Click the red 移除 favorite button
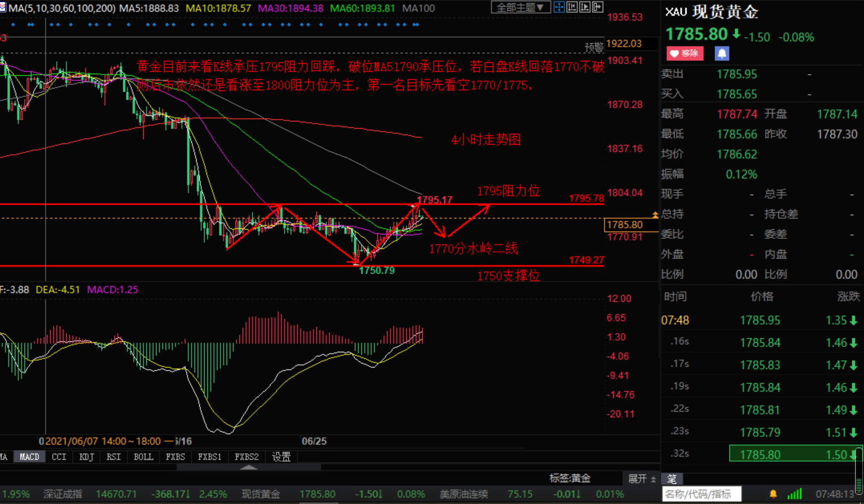 click(x=685, y=53)
